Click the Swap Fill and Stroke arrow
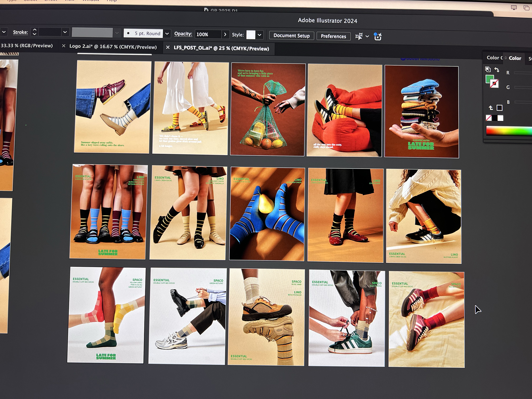Screen dimensions: 532x399 (497, 70)
